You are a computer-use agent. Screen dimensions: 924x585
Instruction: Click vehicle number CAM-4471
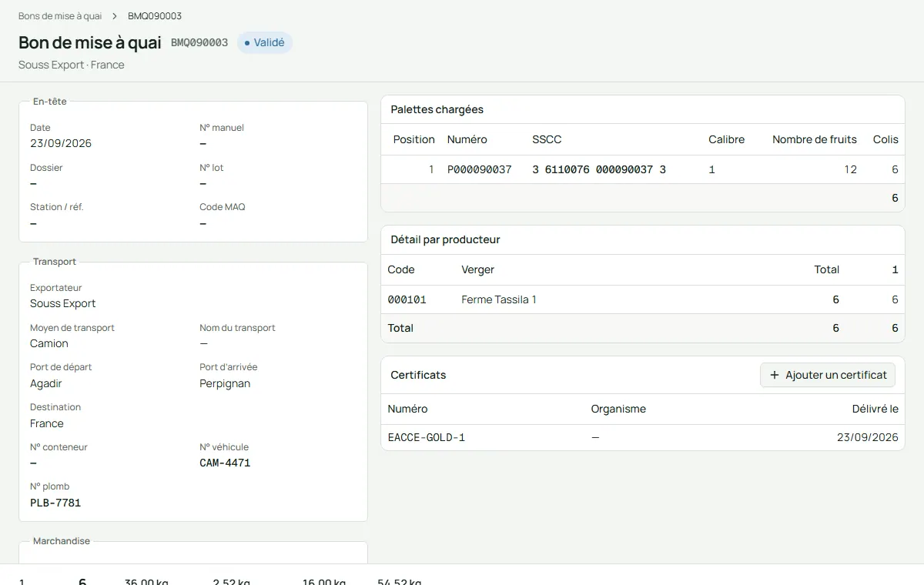[225, 463]
